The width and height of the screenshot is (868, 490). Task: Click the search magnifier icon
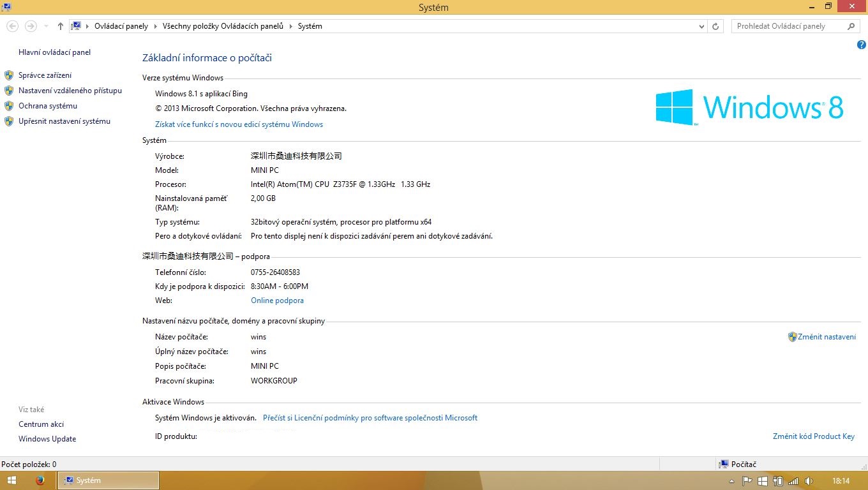(x=851, y=26)
